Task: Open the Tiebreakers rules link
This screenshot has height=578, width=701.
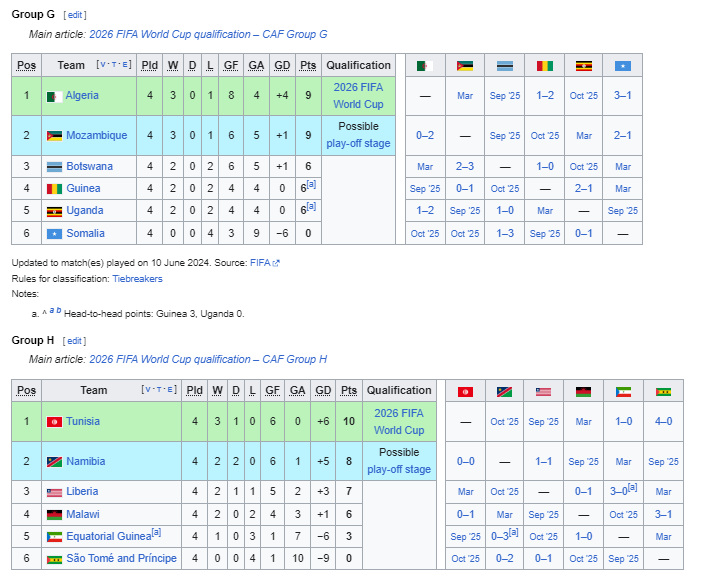Action: [x=137, y=279]
